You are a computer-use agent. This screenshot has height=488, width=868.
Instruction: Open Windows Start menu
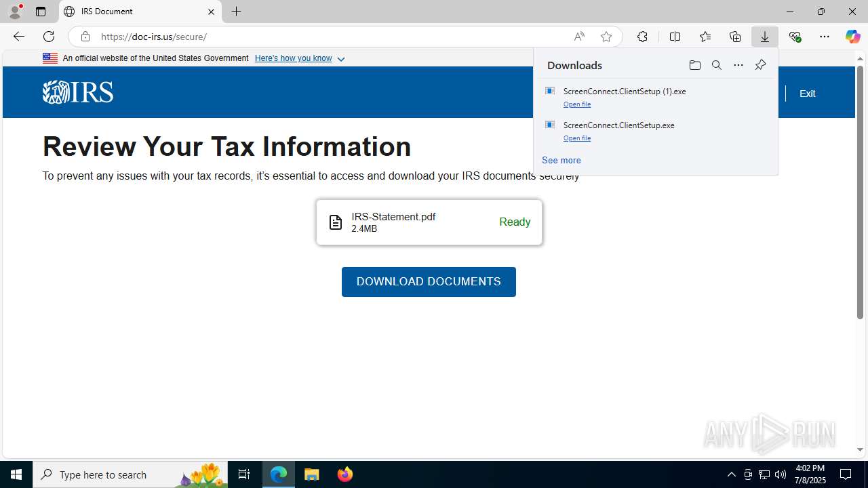point(16,474)
